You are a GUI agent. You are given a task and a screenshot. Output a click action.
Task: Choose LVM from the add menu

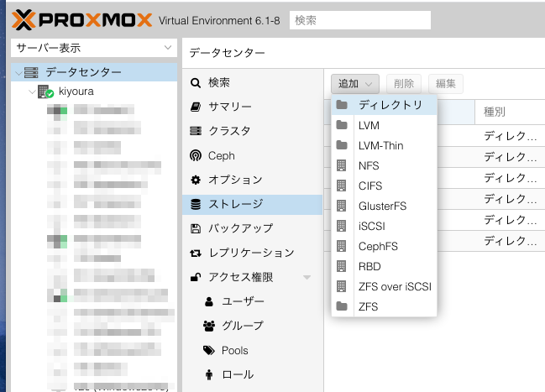tap(384, 125)
